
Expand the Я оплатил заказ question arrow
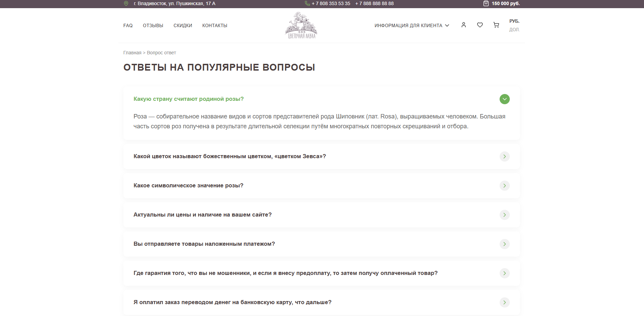[505, 302]
